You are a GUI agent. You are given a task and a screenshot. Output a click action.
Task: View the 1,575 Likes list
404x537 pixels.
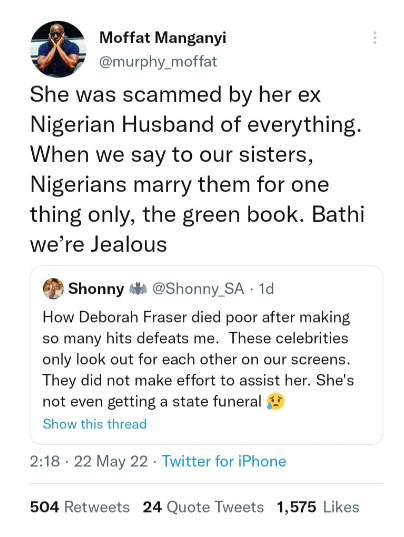(318, 507)
